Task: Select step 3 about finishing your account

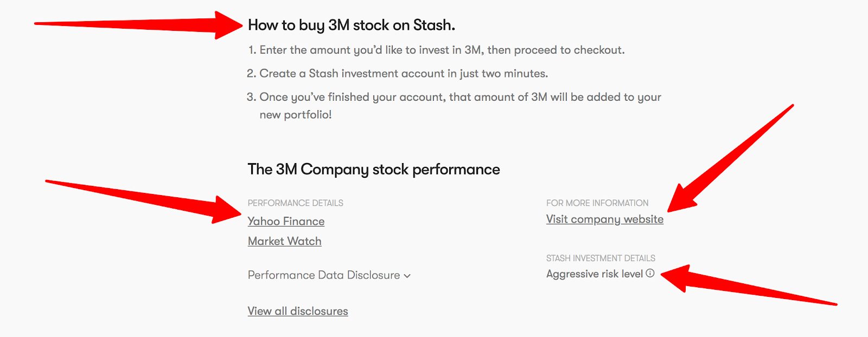Action: click(454, 106)
